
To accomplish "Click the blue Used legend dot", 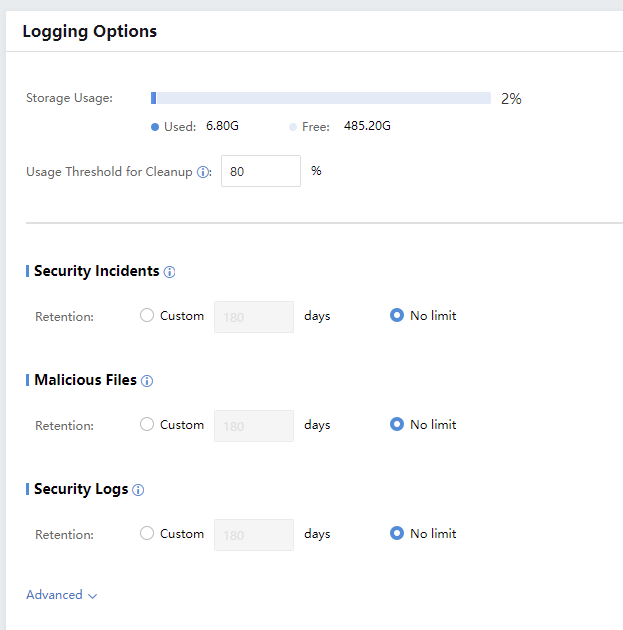I will (x=154, y=127).
